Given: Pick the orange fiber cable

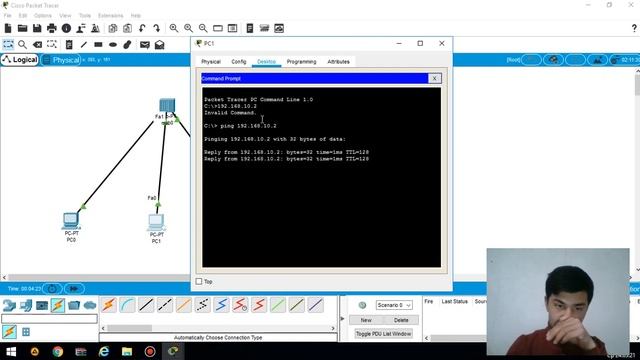Looking at the screenshot, I should 184,305.
